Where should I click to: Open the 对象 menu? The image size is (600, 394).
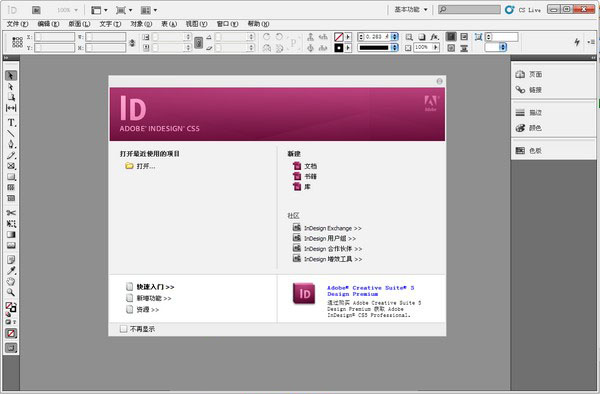coord(141,24)
